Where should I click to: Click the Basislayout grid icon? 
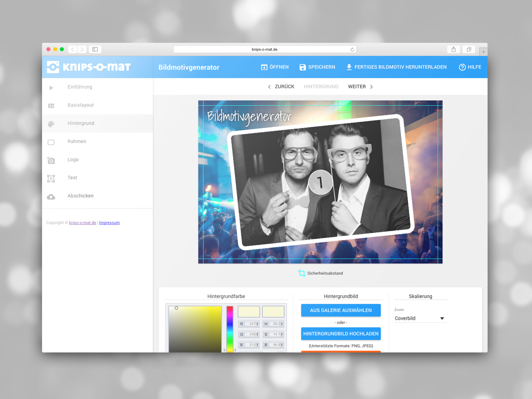(51, 106)
